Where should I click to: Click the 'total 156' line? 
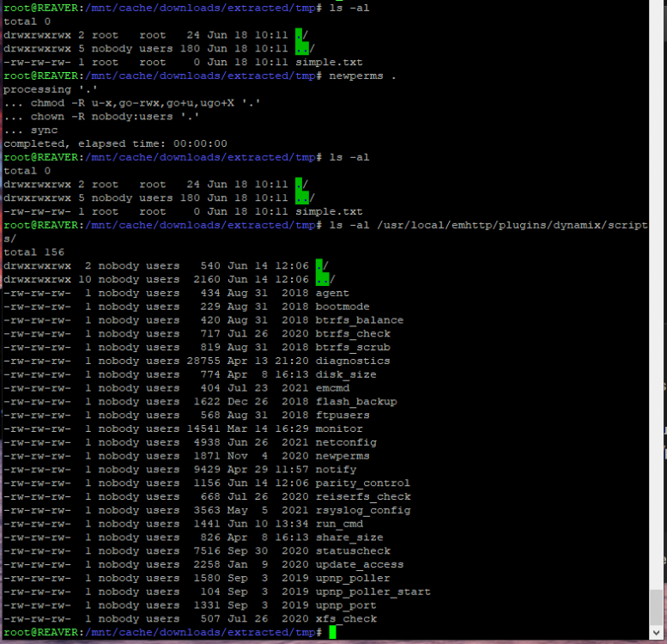point(33,252)
